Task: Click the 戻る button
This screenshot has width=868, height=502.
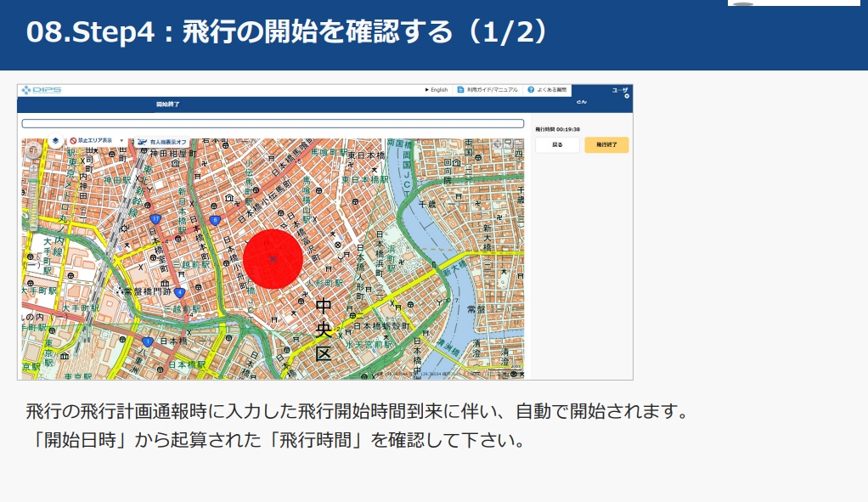Action: coord(556,145)
